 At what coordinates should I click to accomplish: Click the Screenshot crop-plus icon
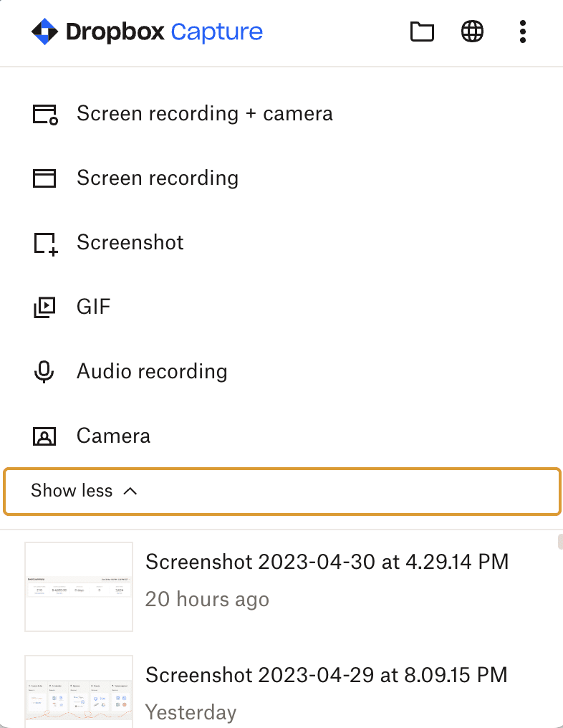pos(45,243)
